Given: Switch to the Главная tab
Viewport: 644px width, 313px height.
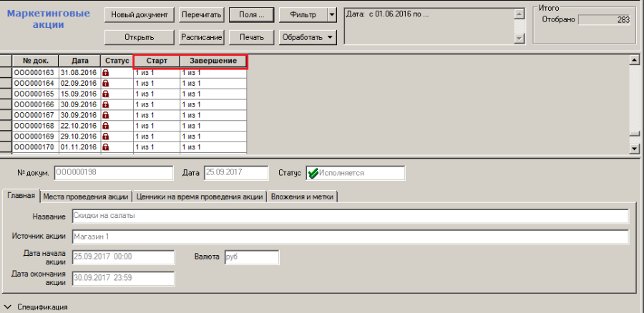Looking at the screenshot, I should pyautogui.click(x=21, y=196).
